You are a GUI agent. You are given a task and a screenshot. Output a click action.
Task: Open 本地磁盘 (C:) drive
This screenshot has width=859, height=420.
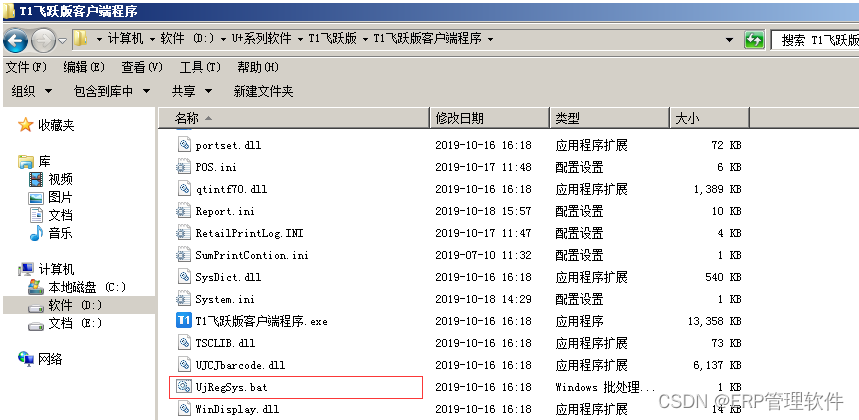[87, 287]
